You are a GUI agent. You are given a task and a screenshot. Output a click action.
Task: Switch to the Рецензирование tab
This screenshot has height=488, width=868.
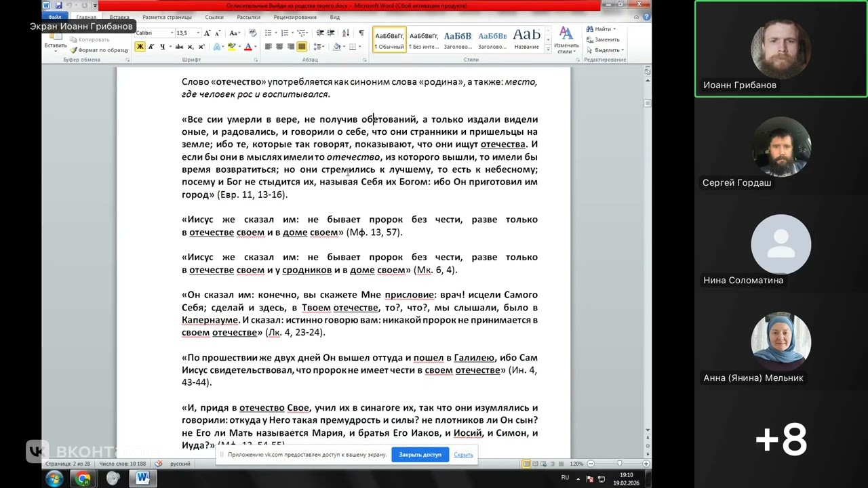coord(296,17)
